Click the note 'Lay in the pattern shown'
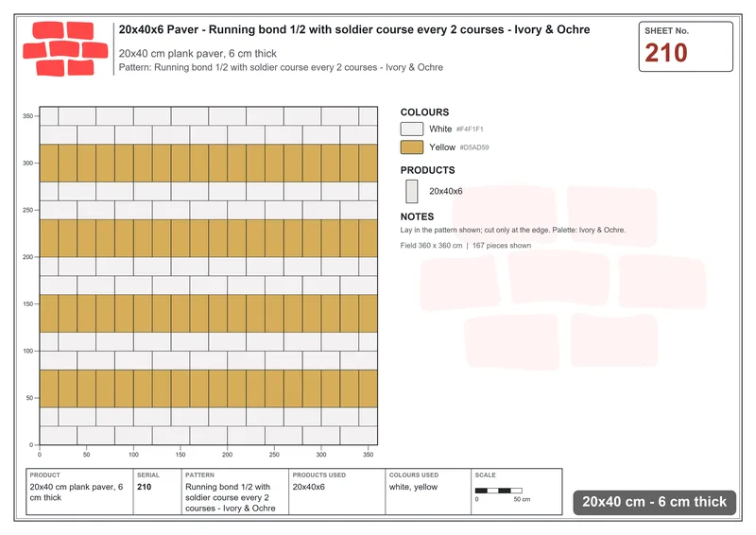The image size is (756, 535). click(512, 230)
